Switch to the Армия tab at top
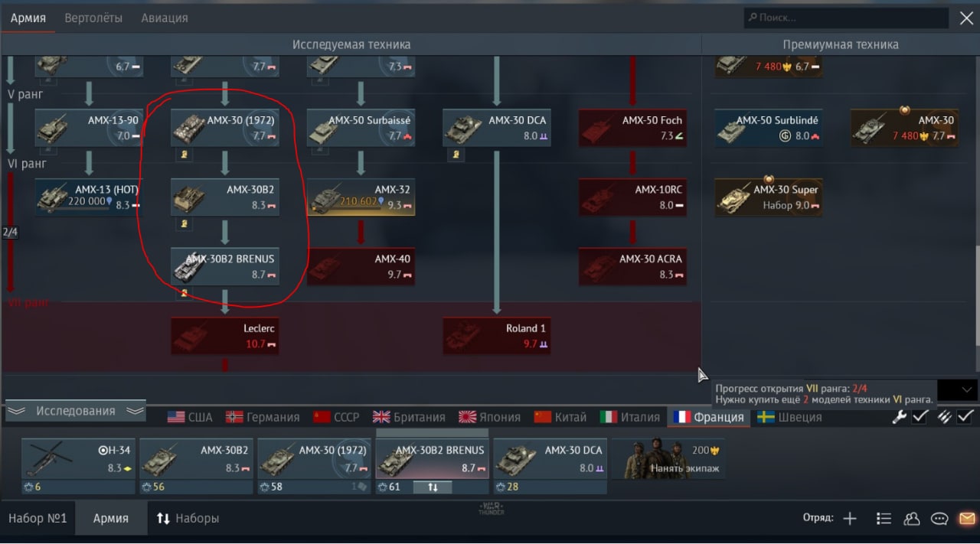Viewport: 980px width, 544px height. pos(28,18)
